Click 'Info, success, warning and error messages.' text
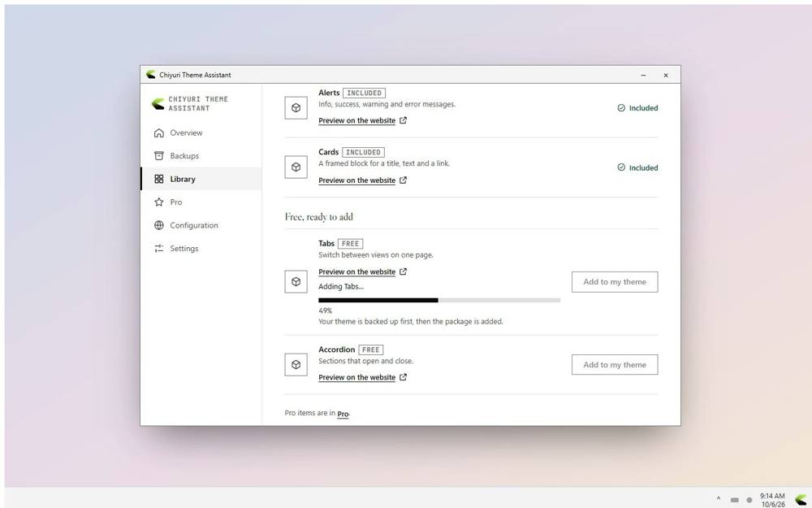The height and width of the screenshot is (508, 812). click(387, 104)
